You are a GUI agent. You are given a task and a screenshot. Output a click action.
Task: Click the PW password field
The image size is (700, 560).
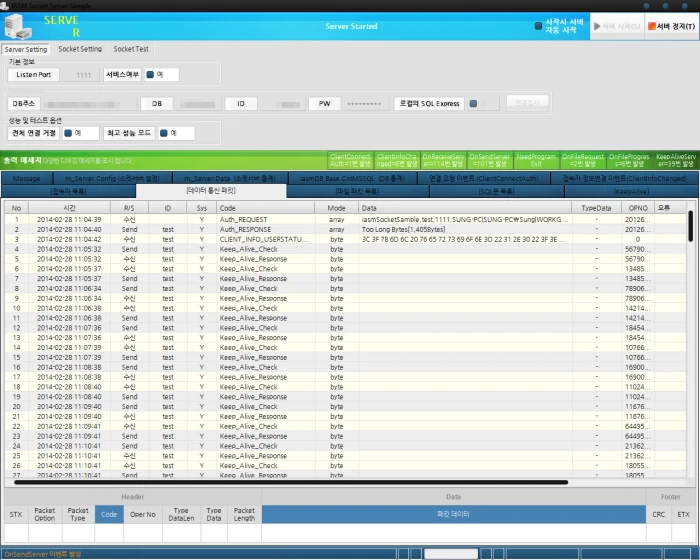[x=366, y=104]
